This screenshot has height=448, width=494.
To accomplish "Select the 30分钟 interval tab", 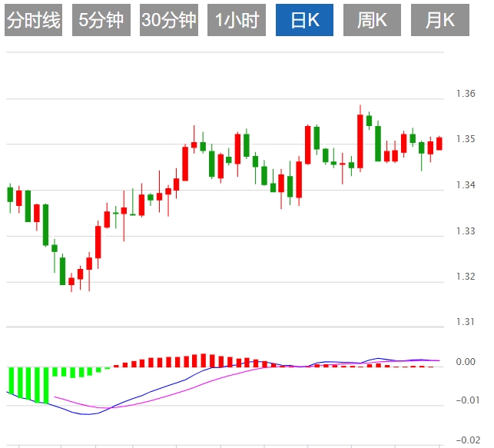I will click(x=169, y=20).
